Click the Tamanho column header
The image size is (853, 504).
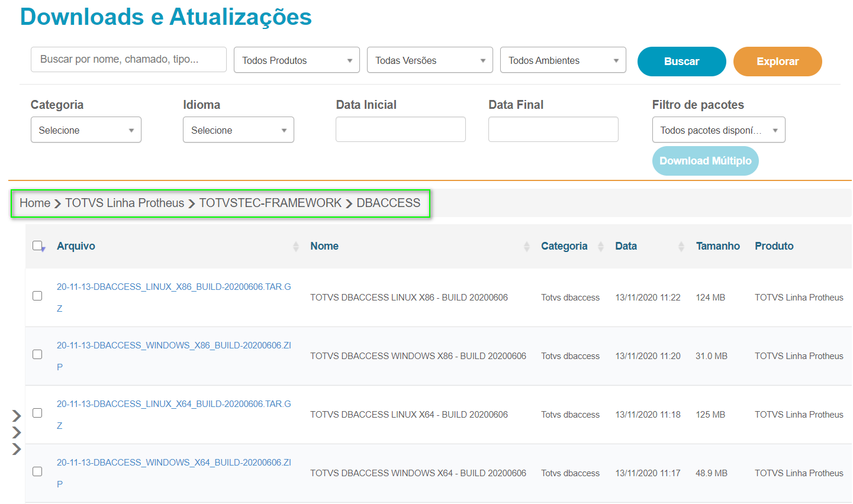click(x=718, y=246)
